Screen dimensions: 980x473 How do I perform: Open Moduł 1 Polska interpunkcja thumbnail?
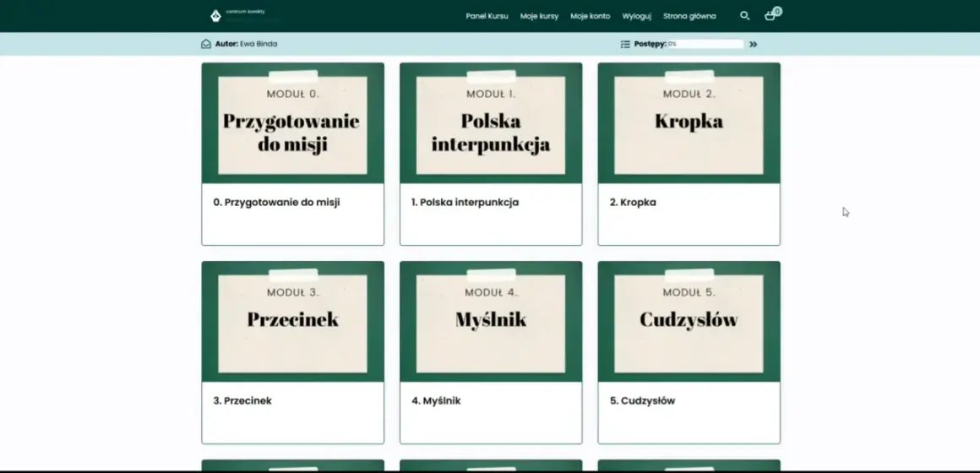pos(491,123)
